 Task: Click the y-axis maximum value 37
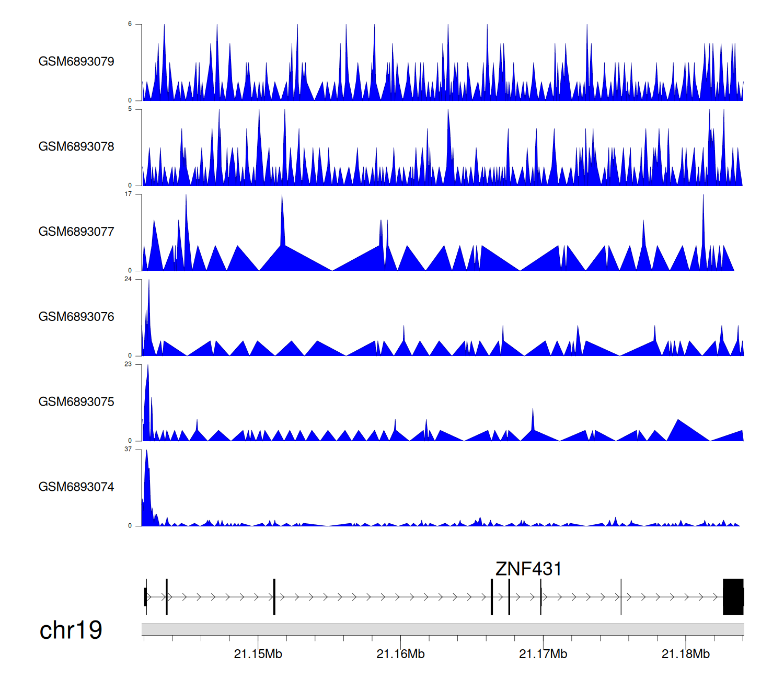[128, 450]
